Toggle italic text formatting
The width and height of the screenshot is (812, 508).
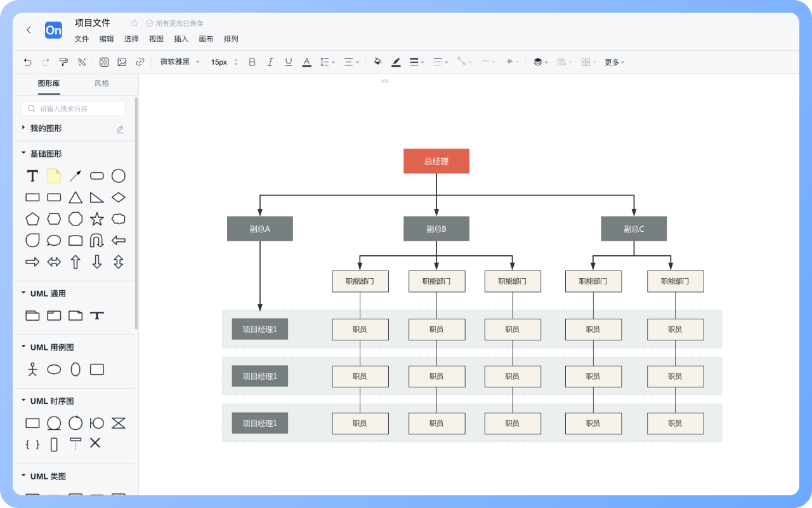coord(270,62)
